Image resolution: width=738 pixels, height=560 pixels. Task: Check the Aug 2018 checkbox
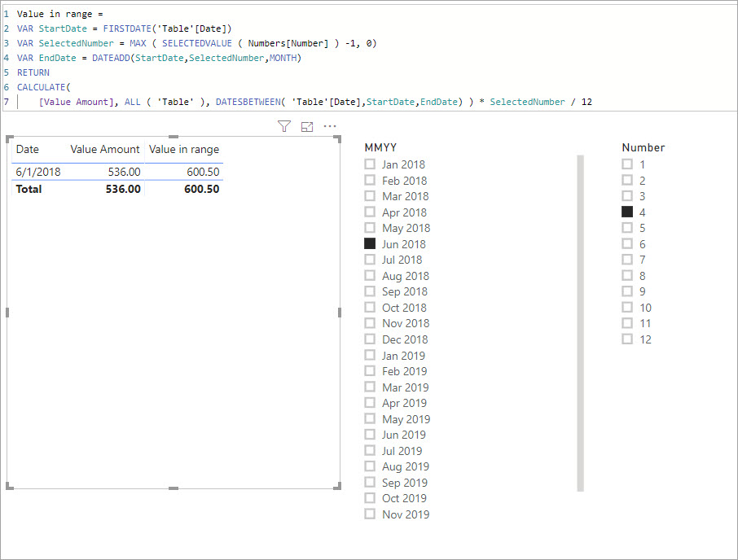[x=370, y=275]
